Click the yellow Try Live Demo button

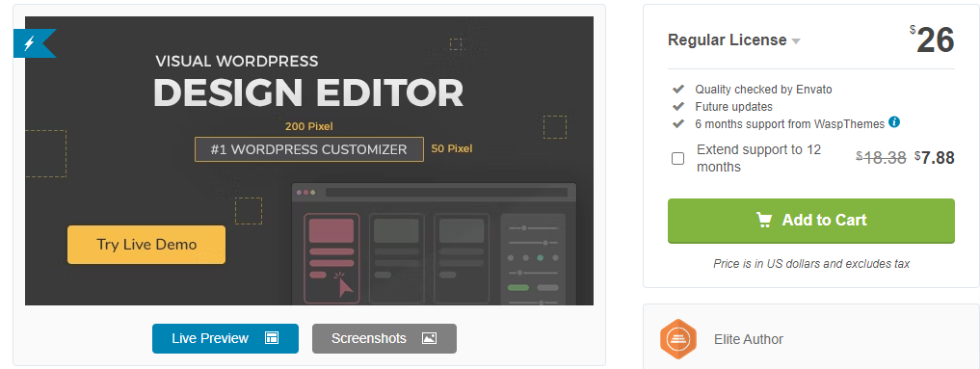(146, 244)
